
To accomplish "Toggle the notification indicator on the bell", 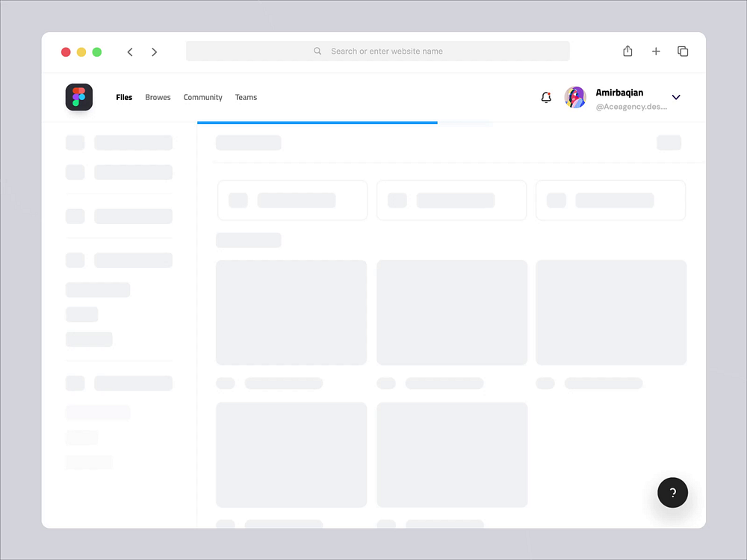I will pyautogui.click(x=551, y=93).
